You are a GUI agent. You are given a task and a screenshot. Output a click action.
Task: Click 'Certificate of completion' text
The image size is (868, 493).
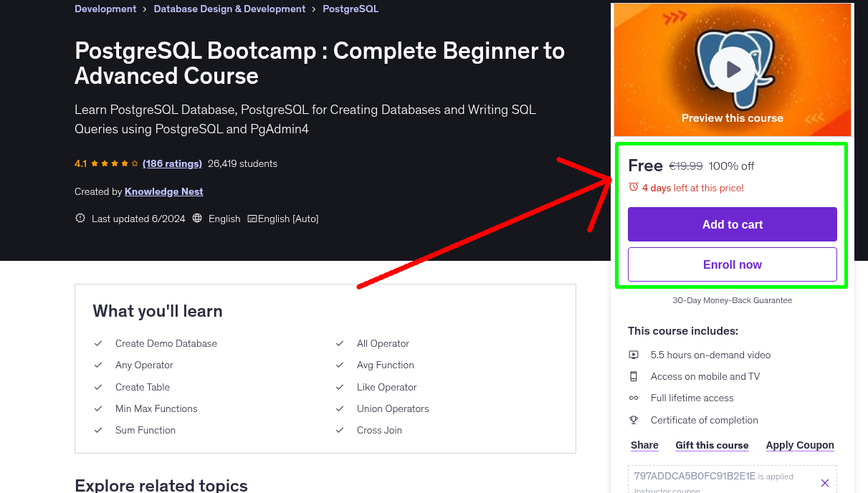(x=704, y=420)
